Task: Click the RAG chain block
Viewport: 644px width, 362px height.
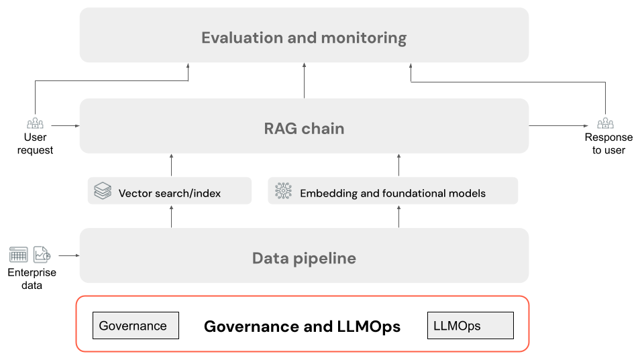Action: tap(304, 127)
